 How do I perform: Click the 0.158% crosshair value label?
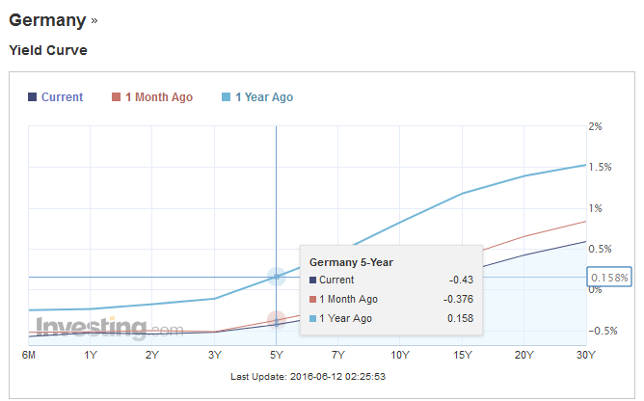(x=609, y=277)
